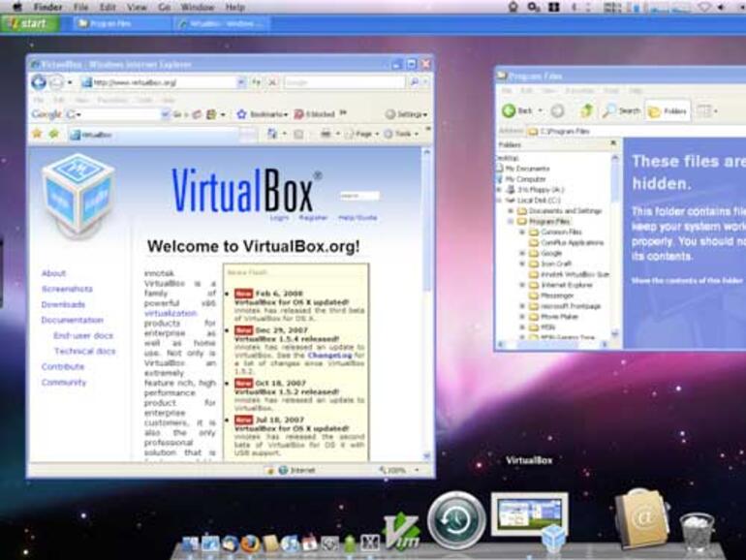Click the IE page vertical scrollbar
The height and width of the screenshot is (560, 746).
tap(426, 304)
